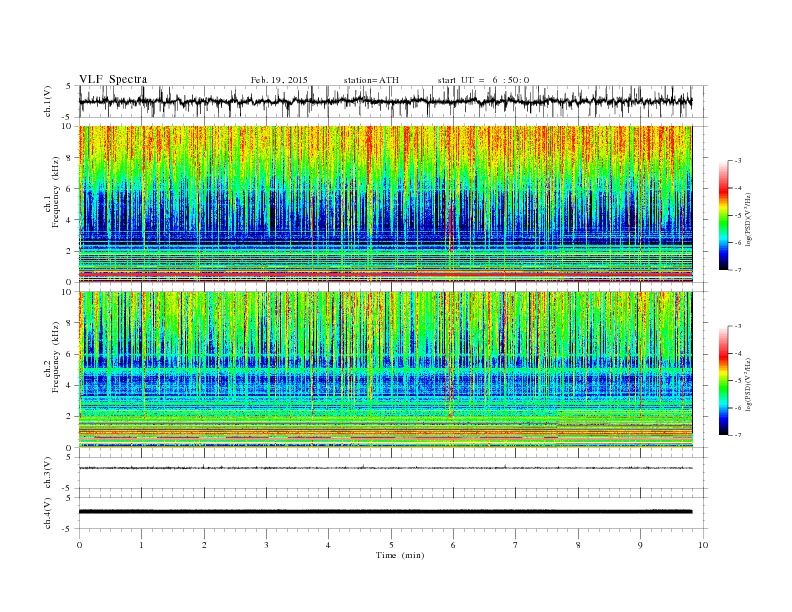The width and height of the screenshot is (792, 612).
Task: Click the "6" kHz tick of ch.1 spectrogram
Action: 70,189
